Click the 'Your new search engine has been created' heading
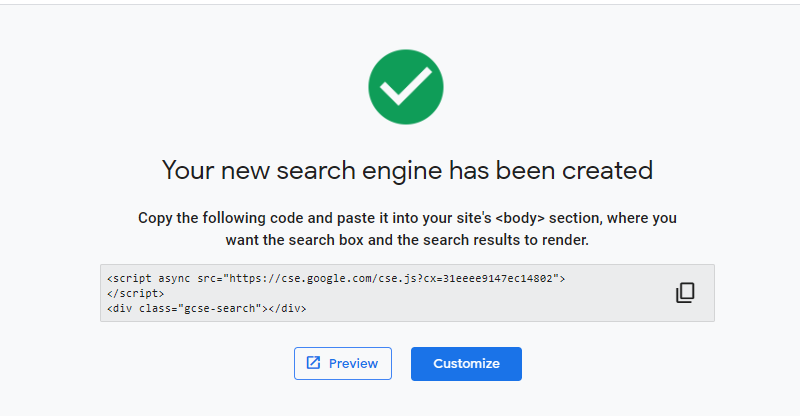800x416 pixels. (x=407, y=170)
